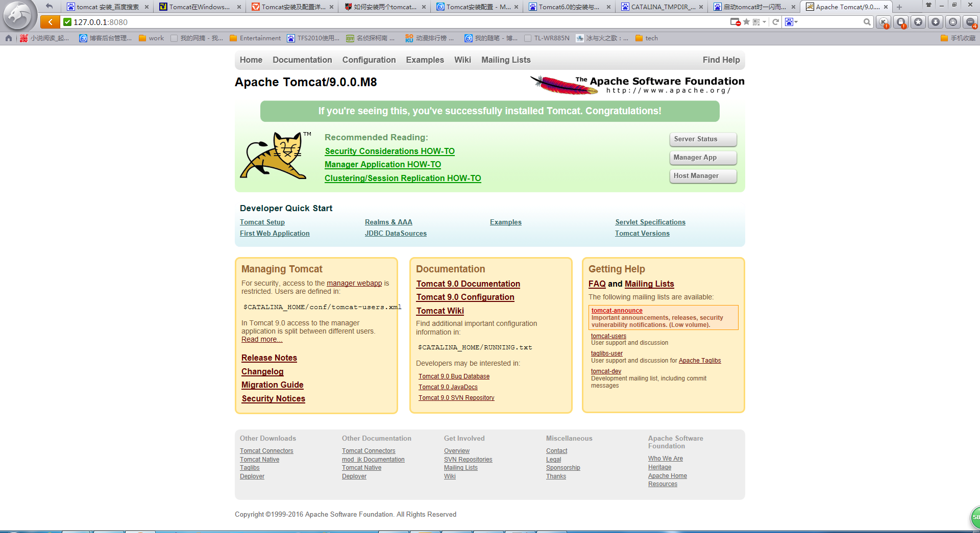Open Documentation in the Tomcat nav bar
The image size is (980, 533).
tap(302, 60)
